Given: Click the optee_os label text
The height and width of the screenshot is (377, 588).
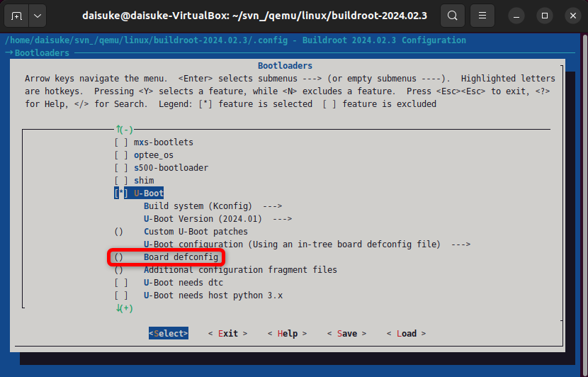Looking at the screenshot, I should pos(154,155).
